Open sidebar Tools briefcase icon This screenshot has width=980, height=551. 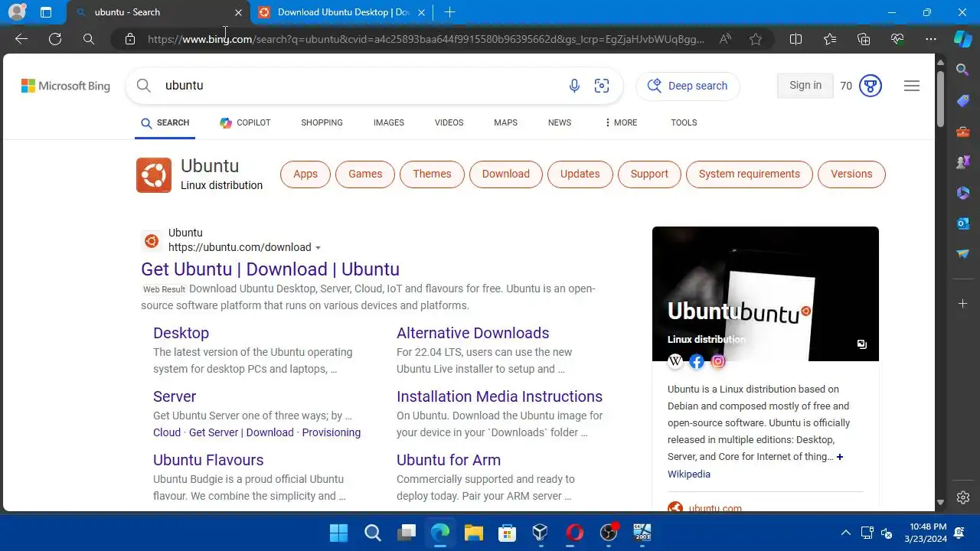point(963,132)
